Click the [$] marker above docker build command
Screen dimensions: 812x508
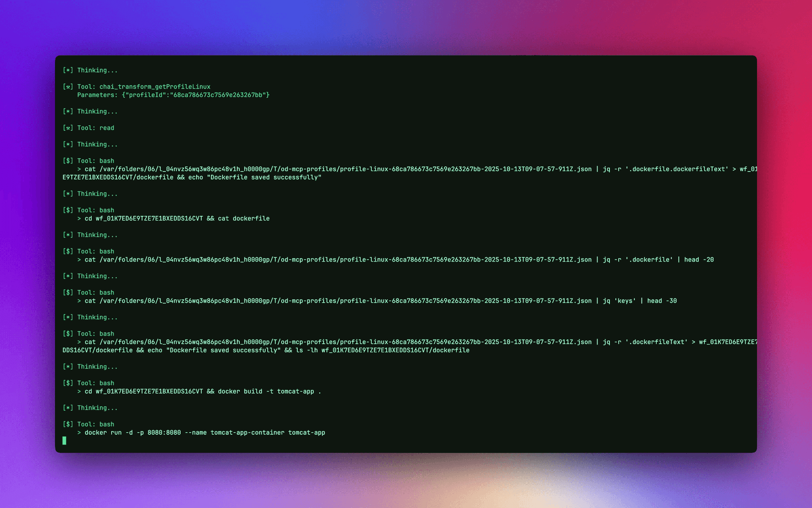(x=68, y=383)
